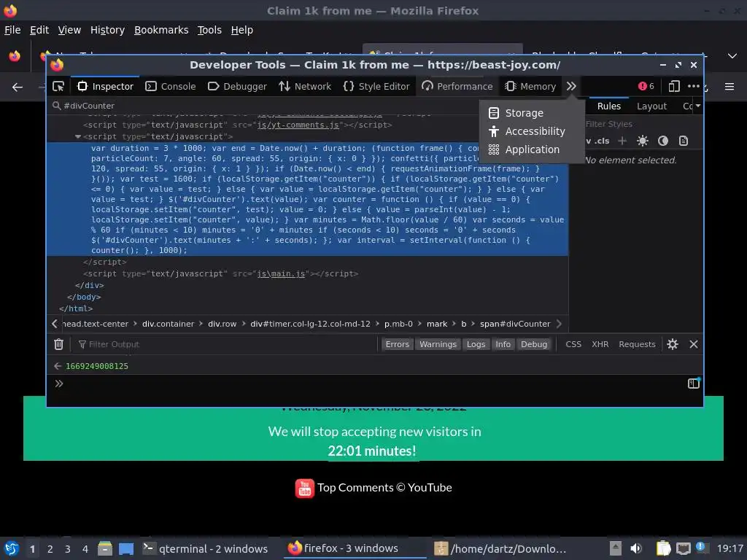The height and width of the screenshot is (560, 747).
Task: Clear the console output with trash icon
Action: coord(58,344)
